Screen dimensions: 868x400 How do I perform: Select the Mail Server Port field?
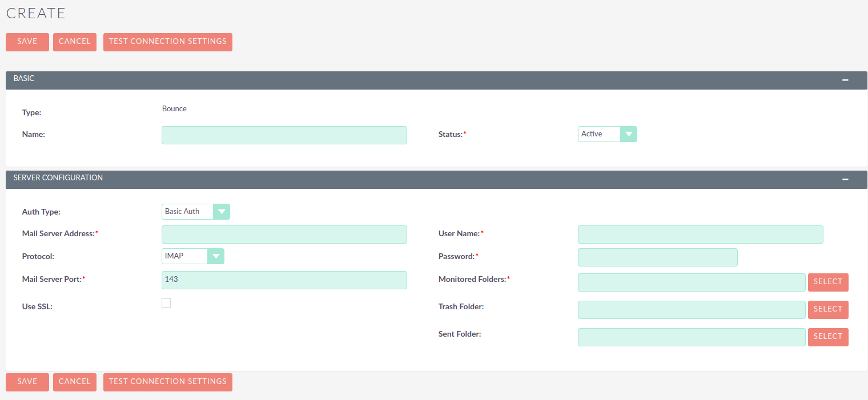284,280
